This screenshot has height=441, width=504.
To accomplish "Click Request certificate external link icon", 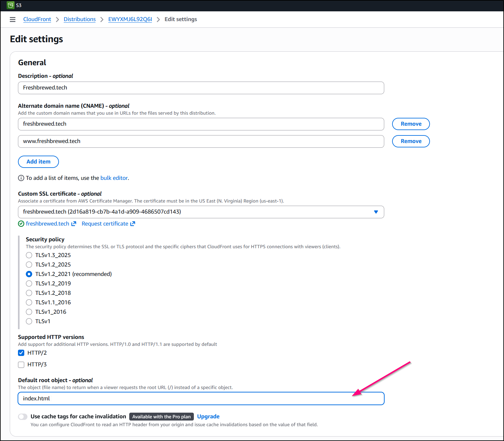I will [133, 224].
